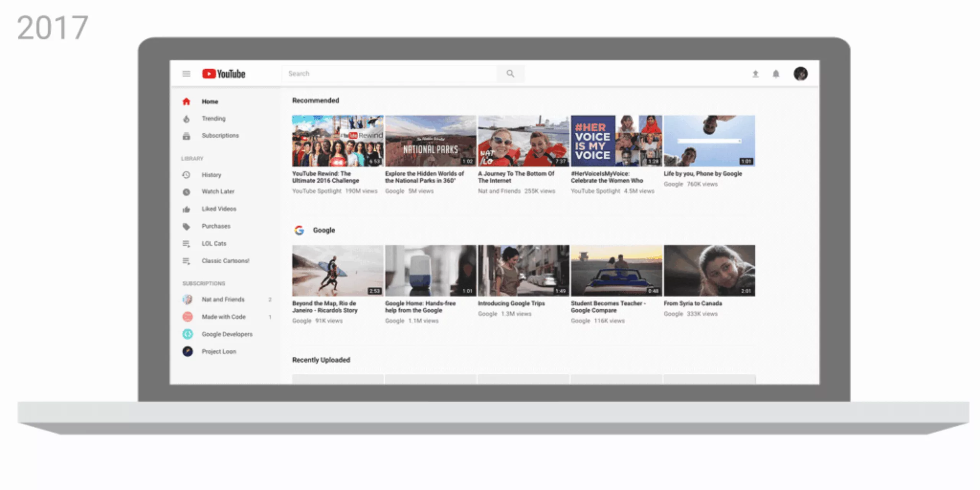Open the Nat and Friends subscription
This screenshot has height=490, width=980.
pos(223,299)
